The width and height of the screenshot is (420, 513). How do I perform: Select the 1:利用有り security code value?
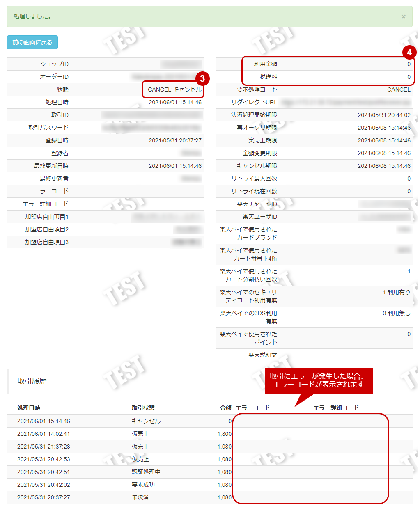pyautogui.click(x=397, y=292)
